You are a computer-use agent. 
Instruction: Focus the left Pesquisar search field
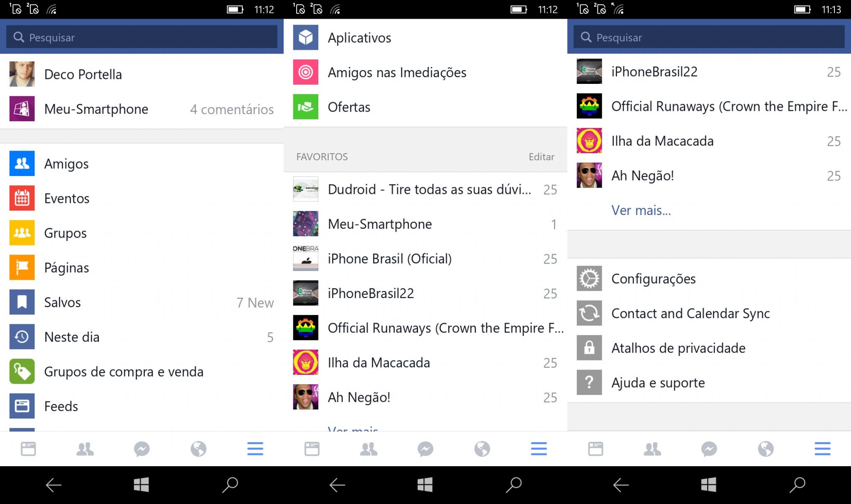click(x=142, y=37)
